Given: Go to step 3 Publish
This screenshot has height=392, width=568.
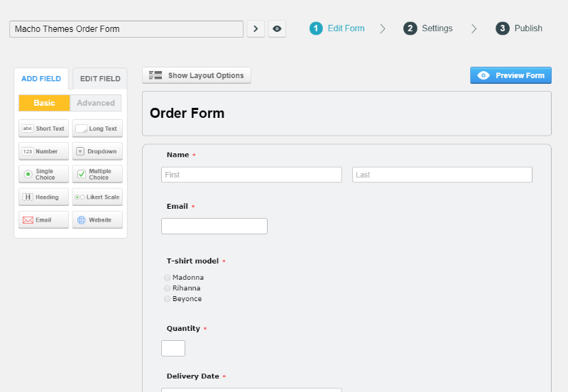Looking at the screenshot, I should [519, 28].
